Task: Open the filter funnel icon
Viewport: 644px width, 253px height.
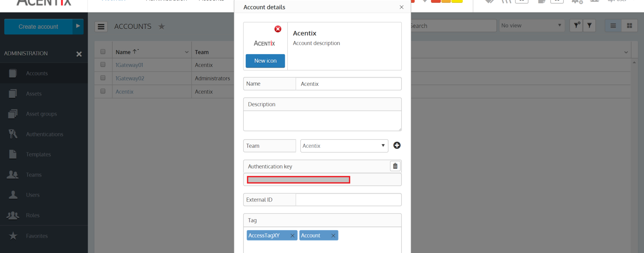Action: [589, 25]
